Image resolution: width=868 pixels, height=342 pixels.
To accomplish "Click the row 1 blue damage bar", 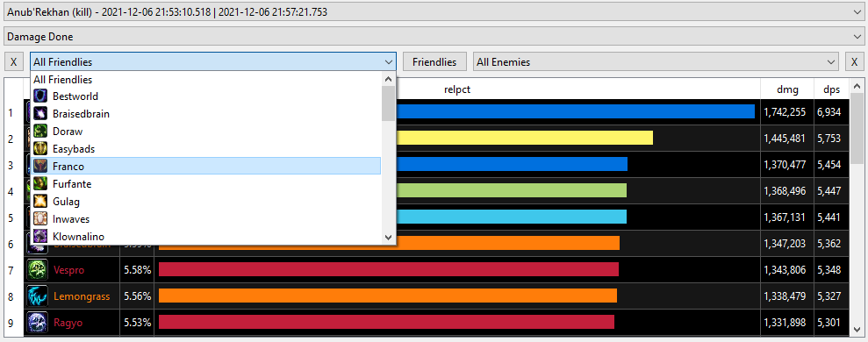I will (576, 111).
